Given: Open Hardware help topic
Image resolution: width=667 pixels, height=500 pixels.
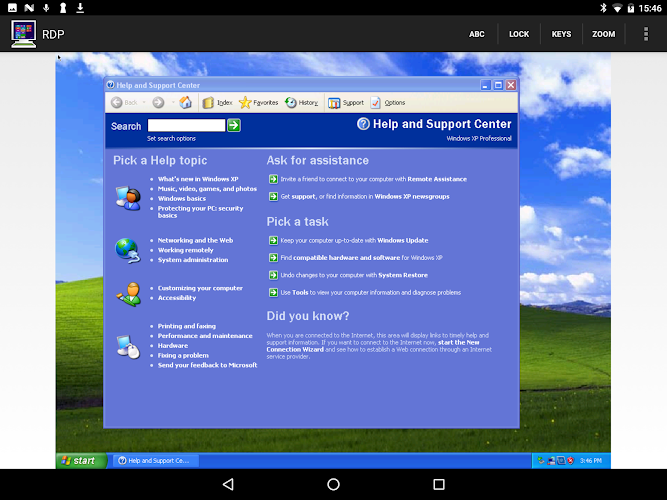Looking at the screenshot, I should pos(173,346).
